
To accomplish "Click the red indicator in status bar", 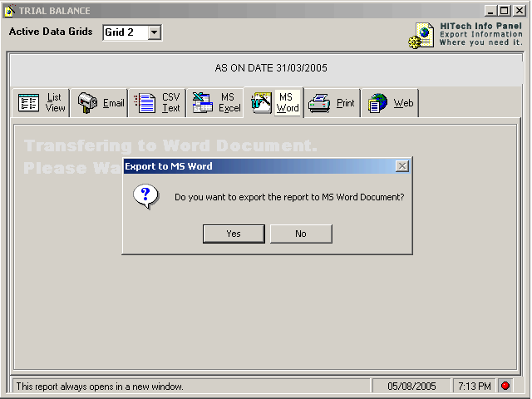I will 505,386.
